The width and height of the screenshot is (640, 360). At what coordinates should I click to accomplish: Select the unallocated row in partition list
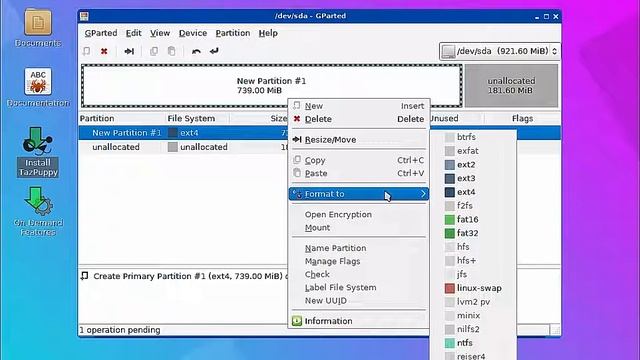tap(183, 147)
